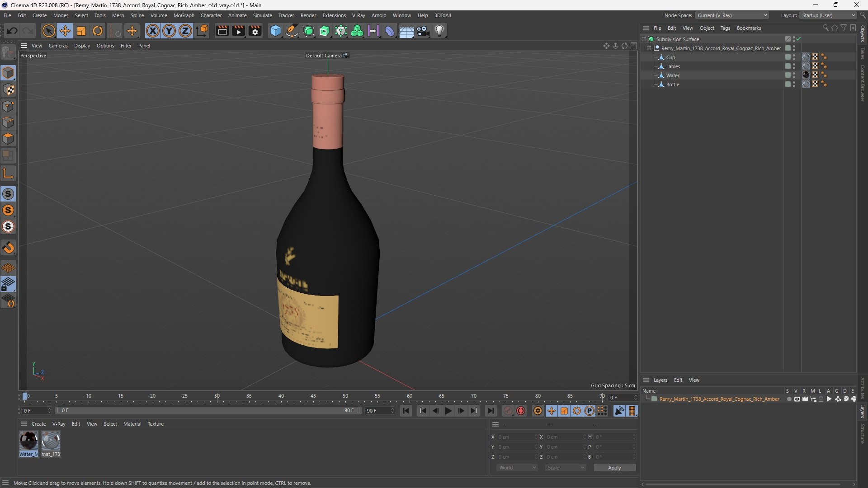Collapse the Remy_Martin null object hierarchy
Viewport: 868px width, 488px height.
pos(649,48)
